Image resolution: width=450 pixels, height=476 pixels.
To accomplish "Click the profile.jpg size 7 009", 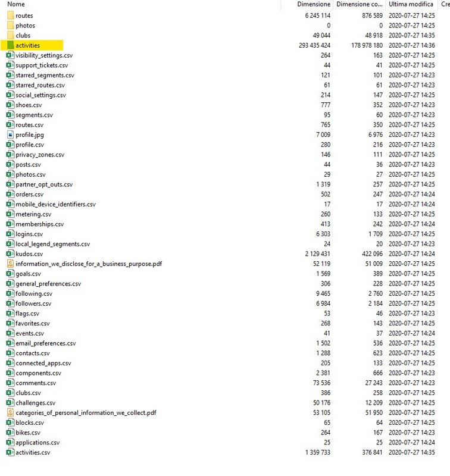I will (x=323, y=135).
